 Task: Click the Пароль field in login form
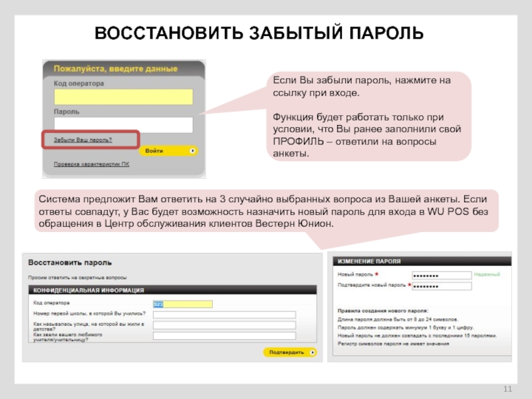click(x=123, y=125)
